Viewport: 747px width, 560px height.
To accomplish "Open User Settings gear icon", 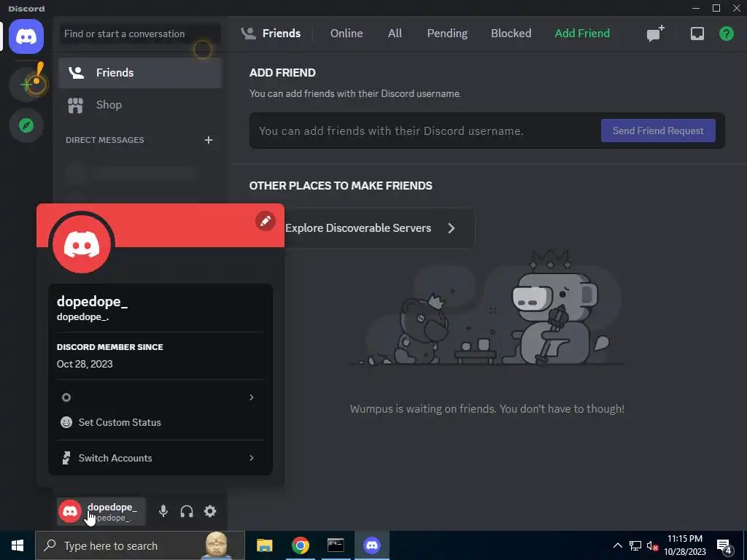I will pos(210,511).
